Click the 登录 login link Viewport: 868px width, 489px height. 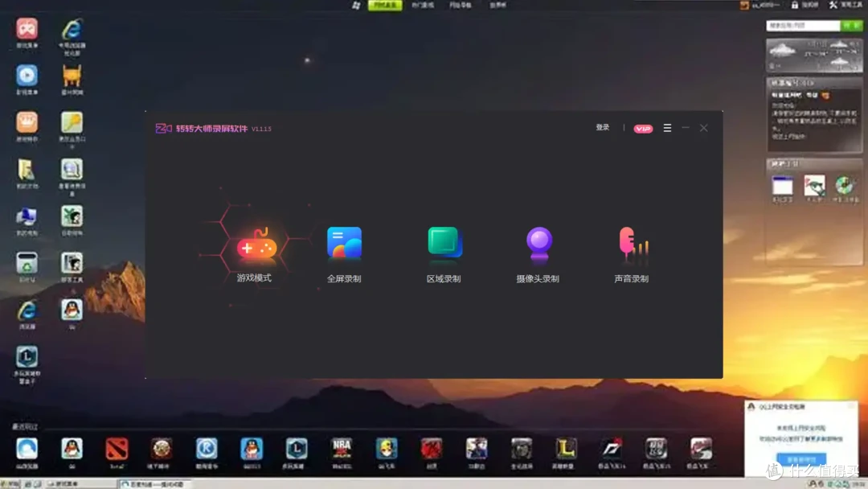(x=602, y=127)
